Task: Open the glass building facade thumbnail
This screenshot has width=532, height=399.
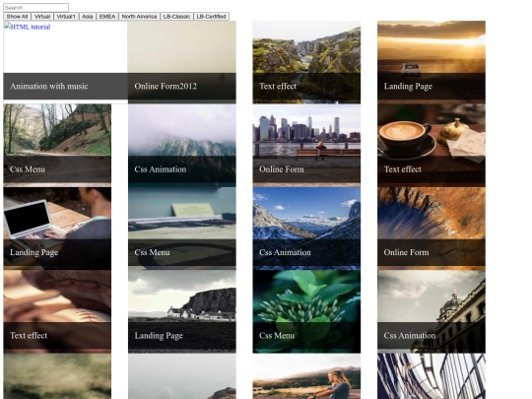Action: coord(432,376)
